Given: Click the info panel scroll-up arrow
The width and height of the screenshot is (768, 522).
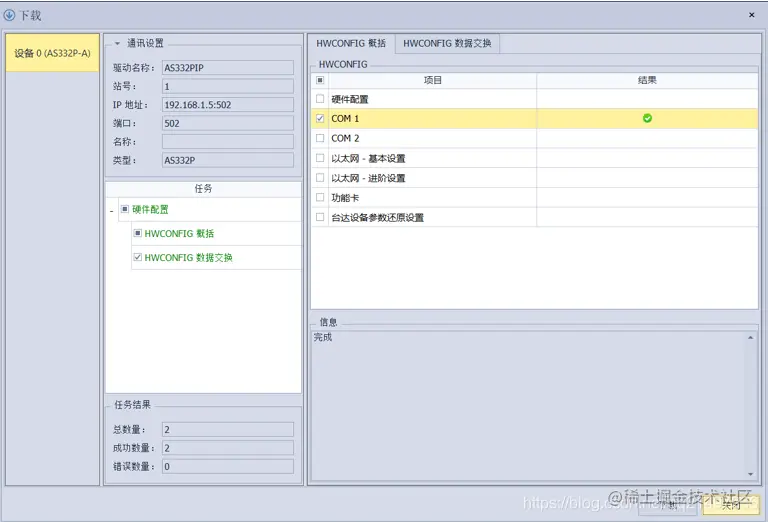Looking at the screenshot, I should (750, 338).
